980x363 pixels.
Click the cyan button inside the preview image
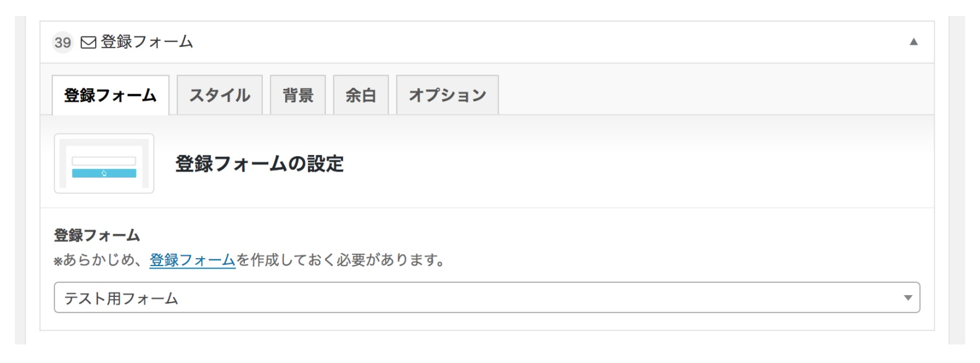(x=104, y=173)
